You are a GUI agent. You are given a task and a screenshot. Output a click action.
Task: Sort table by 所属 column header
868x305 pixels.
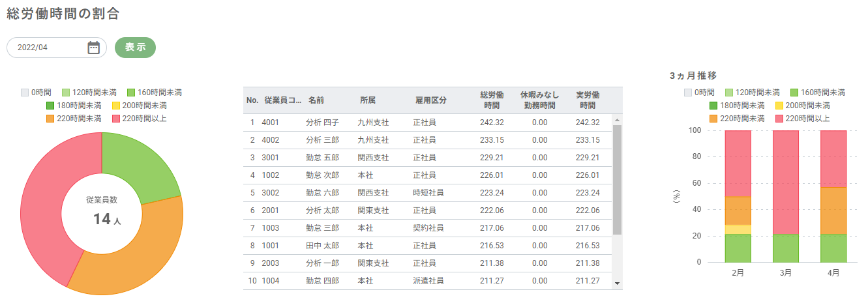(x=368, y=100)
